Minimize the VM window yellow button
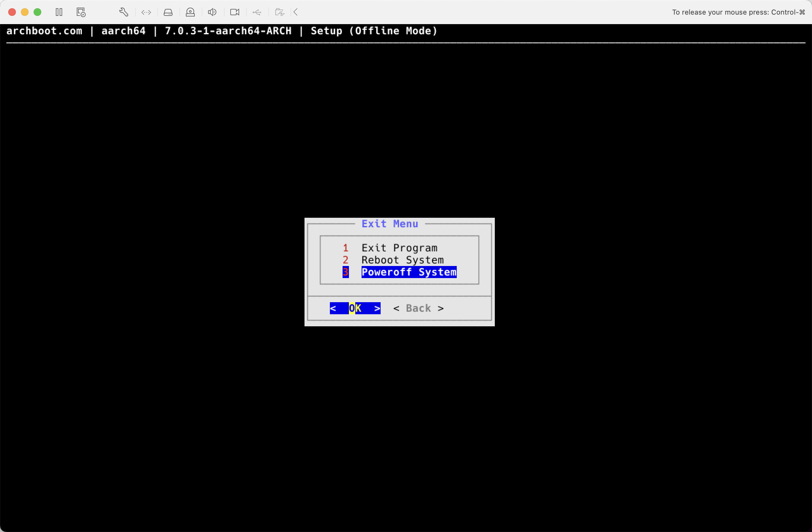The width and height of the screenshot is (812, 532). point(24,12)
